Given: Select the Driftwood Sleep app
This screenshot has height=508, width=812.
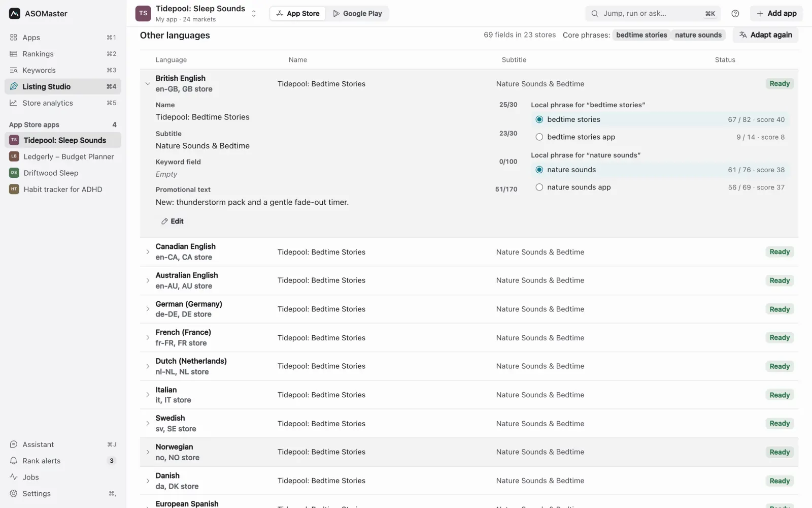Looking at the screenshot, I should (x=63, y=173).
